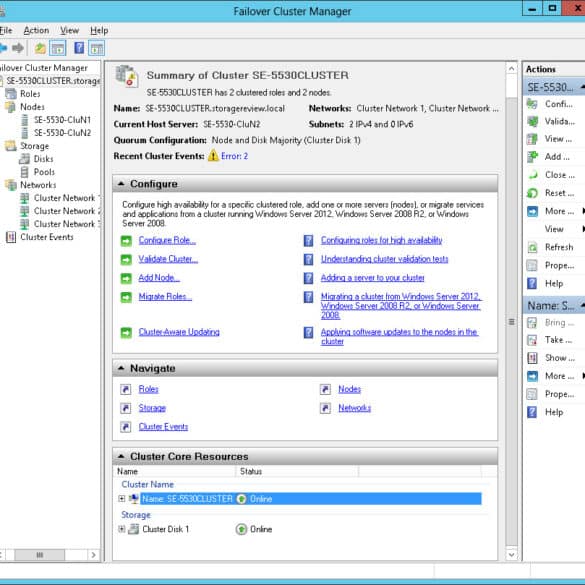The width and height of the screenshot is (585, 585).
Task: Expand the Cluster Disk 1 resource row
Action: [x=122, y=529]
